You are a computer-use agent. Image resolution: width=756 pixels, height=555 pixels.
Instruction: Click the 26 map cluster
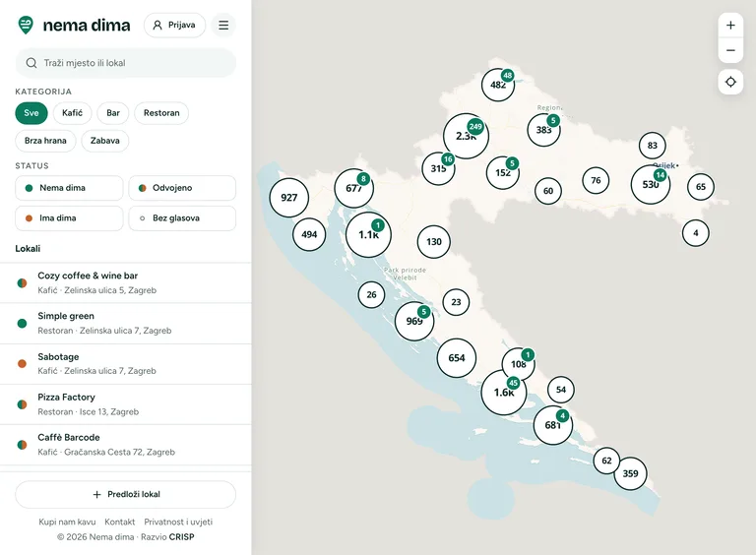pyautogui.click(x=371, y=295)
